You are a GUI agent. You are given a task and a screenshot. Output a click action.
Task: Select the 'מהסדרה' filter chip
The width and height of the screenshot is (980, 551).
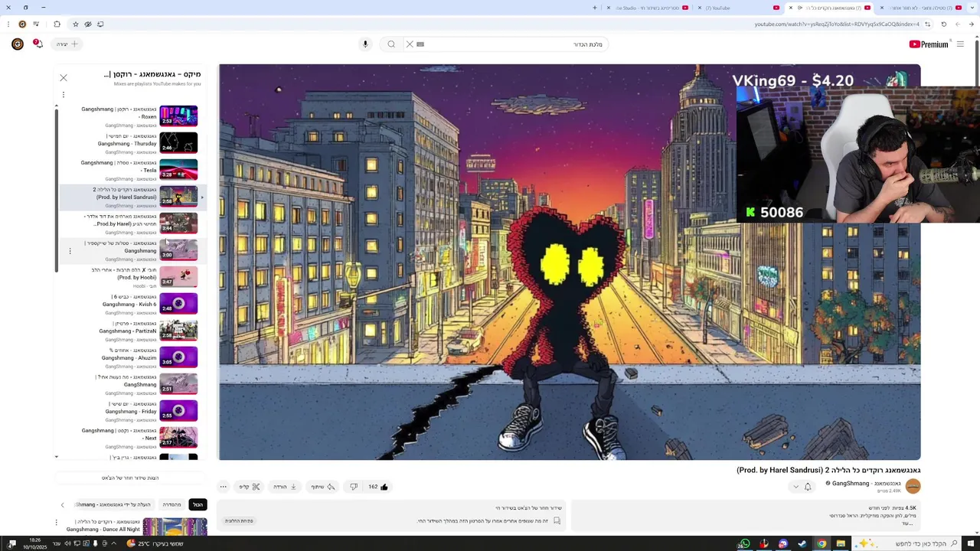(172, 505)
